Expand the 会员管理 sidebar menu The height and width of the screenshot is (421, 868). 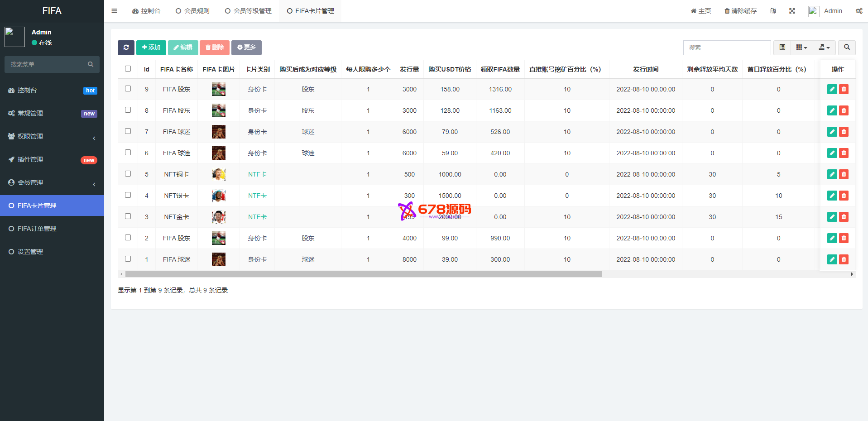pyautogui.click(x=52, y=182)
